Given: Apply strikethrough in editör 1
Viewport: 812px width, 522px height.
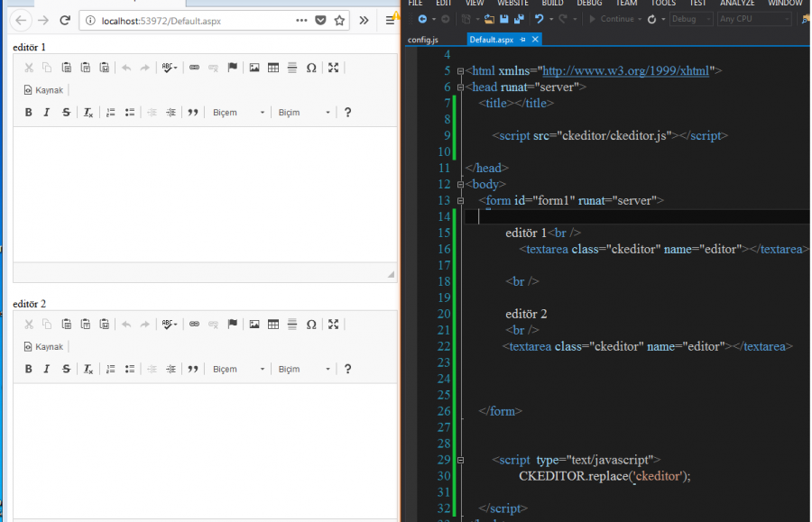Looking at the screenshot, I should point(65,111).
